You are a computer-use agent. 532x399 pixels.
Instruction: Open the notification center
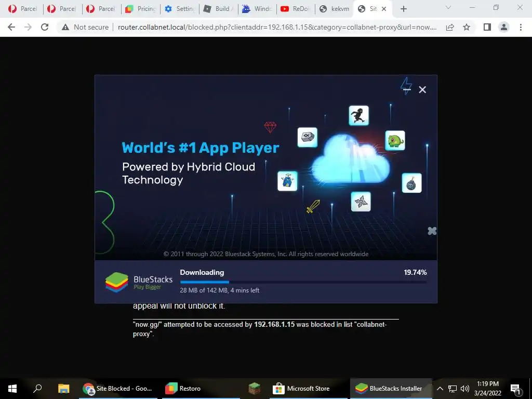point(515,389)
